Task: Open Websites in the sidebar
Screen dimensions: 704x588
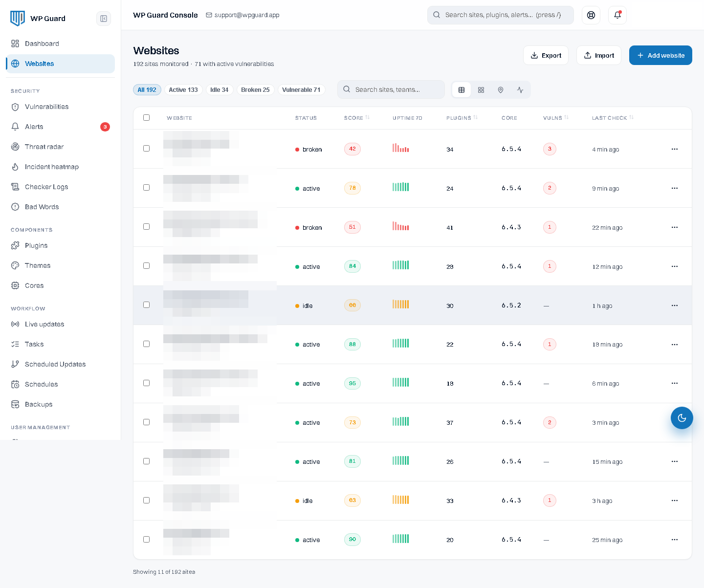Action: click(60, 64)
